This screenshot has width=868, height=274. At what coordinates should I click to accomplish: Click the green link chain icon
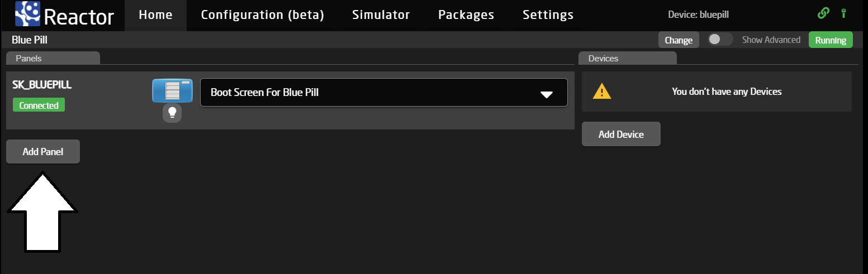click(x=823, y=13)
